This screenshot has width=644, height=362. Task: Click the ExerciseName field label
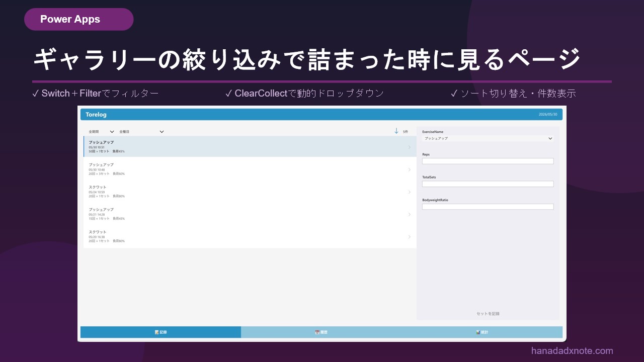[433, 132]
